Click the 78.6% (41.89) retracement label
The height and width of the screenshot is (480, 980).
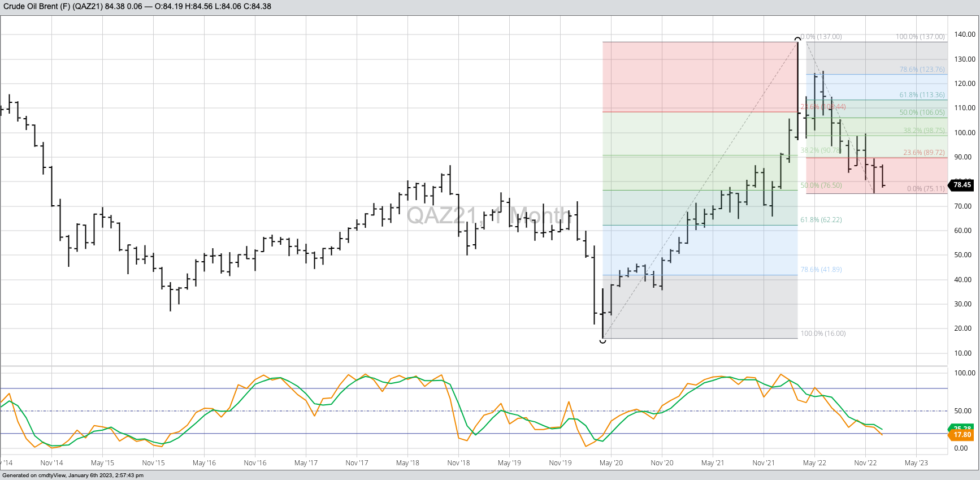point(821,270)
